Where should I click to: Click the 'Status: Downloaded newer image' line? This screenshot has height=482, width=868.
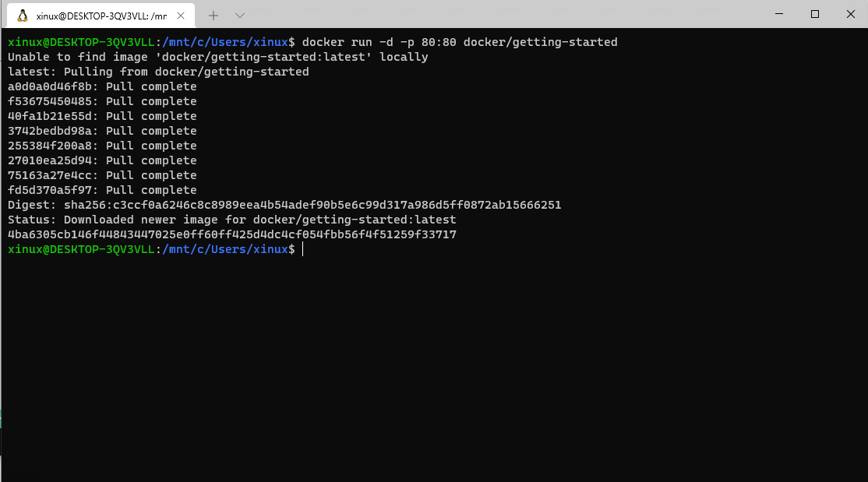click(x=231, y=220)
